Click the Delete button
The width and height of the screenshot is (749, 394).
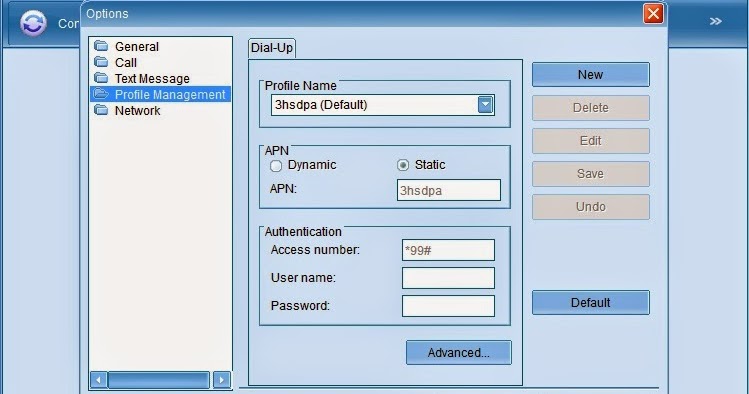[590, 107]
